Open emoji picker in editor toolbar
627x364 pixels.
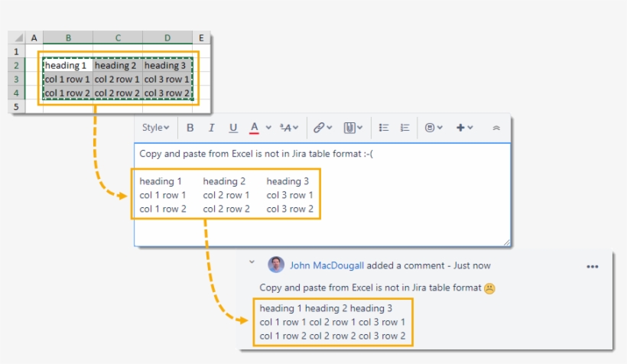[x=434, y=128]
